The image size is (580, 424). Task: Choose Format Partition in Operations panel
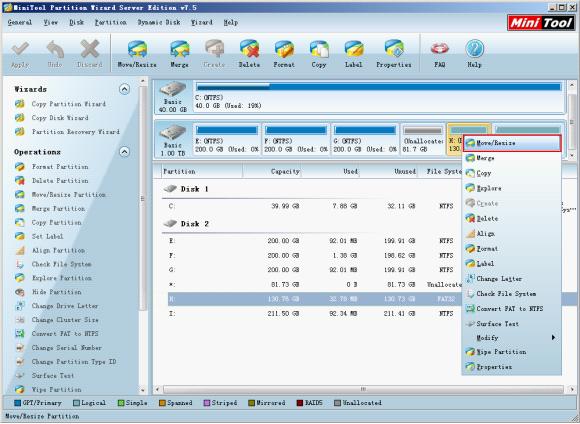pos(52,167)
